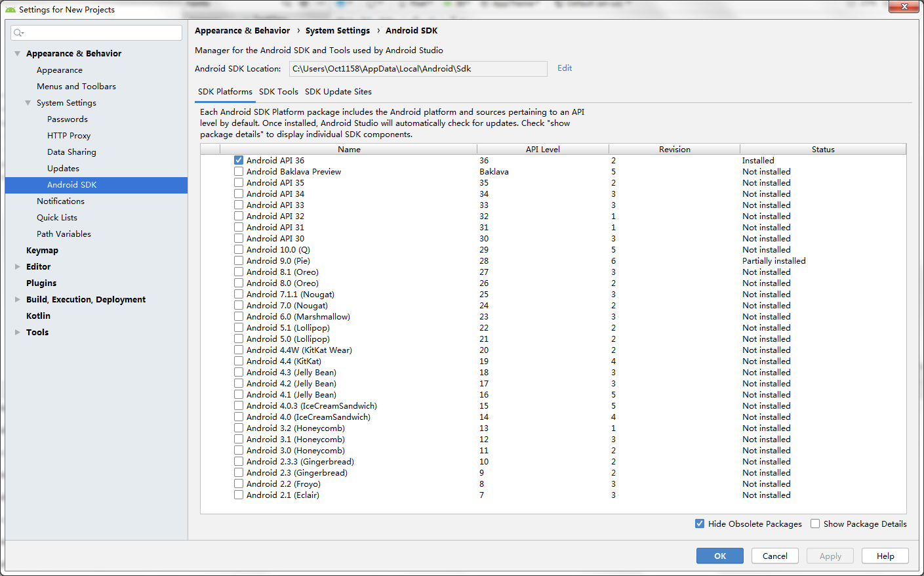
Task: Select Kotlin in settings tree
Action: 38,316
